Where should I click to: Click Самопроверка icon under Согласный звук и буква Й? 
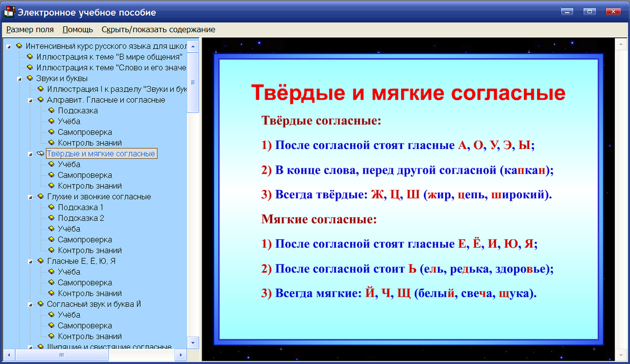click(51, 326)
